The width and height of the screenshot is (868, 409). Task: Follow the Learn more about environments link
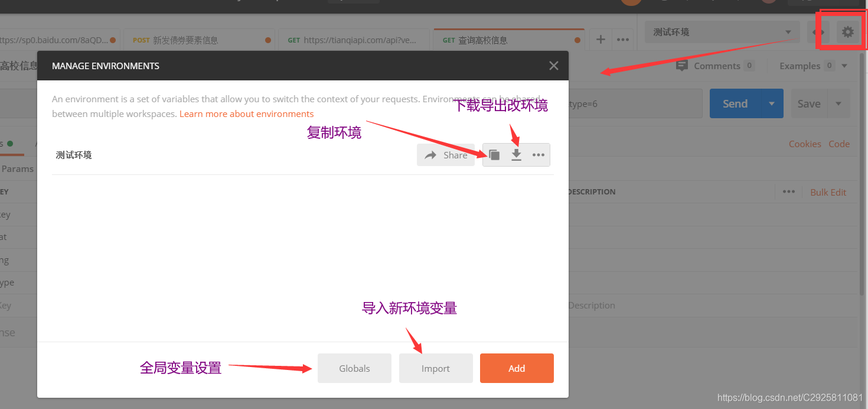coord(246,113)
